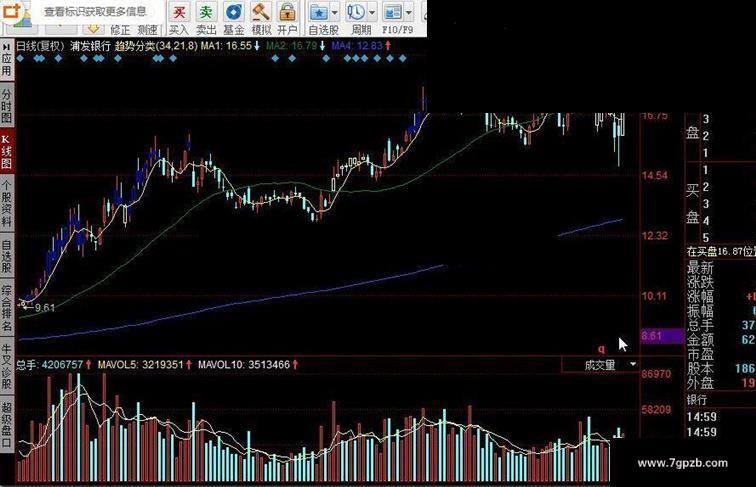Click the 在买盘16.87 notice line
756x487 pixels.
721,251
